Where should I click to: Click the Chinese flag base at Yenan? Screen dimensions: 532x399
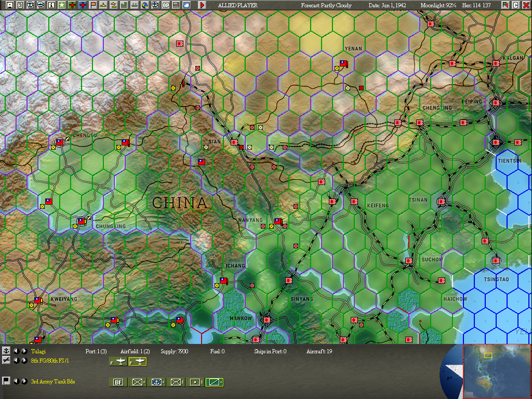[x=344, y=63]
